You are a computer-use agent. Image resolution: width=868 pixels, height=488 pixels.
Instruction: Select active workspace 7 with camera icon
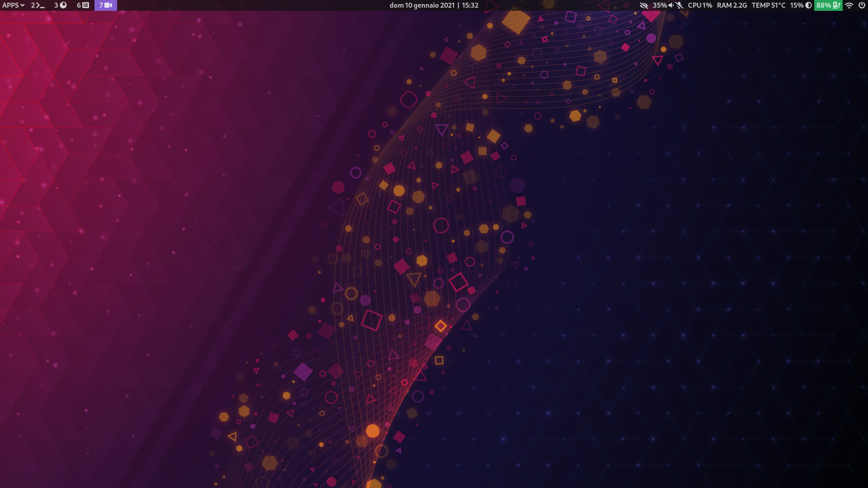106,5
